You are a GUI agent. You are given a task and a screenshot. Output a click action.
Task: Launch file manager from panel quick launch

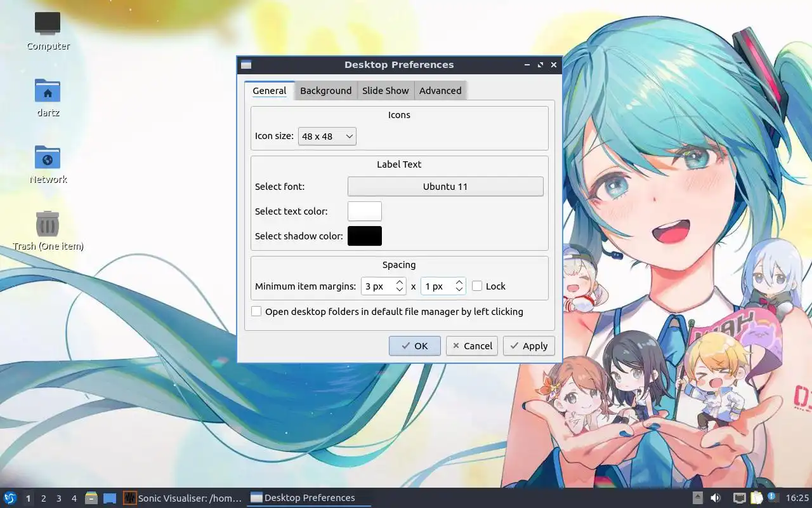point(91,498)
